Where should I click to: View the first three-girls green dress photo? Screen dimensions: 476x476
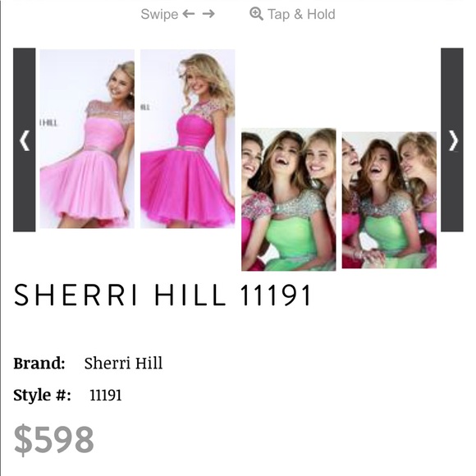tap(289, 199)
